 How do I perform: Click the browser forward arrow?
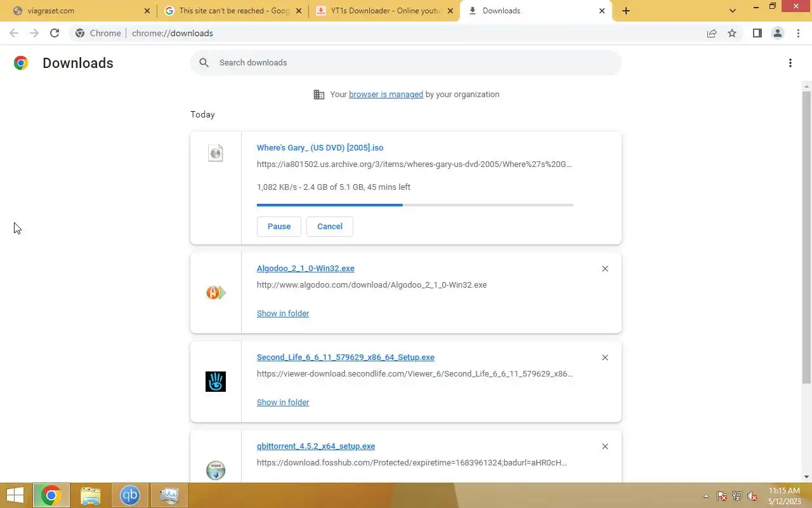(34, 33)
